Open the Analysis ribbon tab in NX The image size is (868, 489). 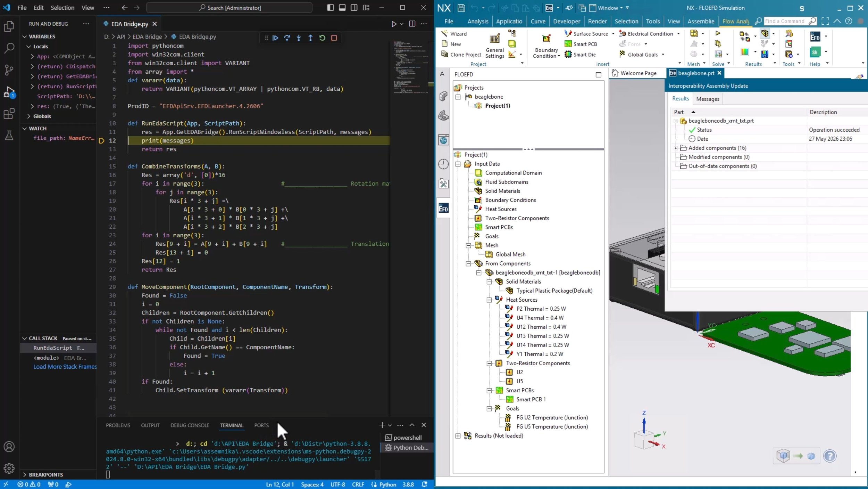pyautogui.click(x=478, y=21)
